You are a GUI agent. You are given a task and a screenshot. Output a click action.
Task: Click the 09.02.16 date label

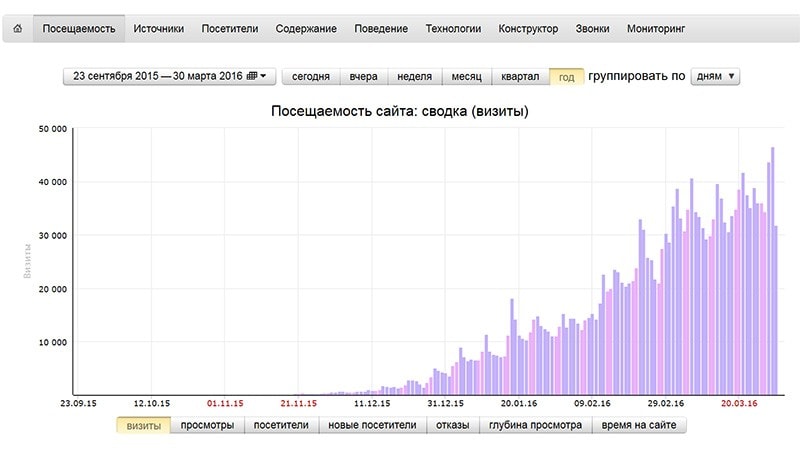tap(592, 403)
